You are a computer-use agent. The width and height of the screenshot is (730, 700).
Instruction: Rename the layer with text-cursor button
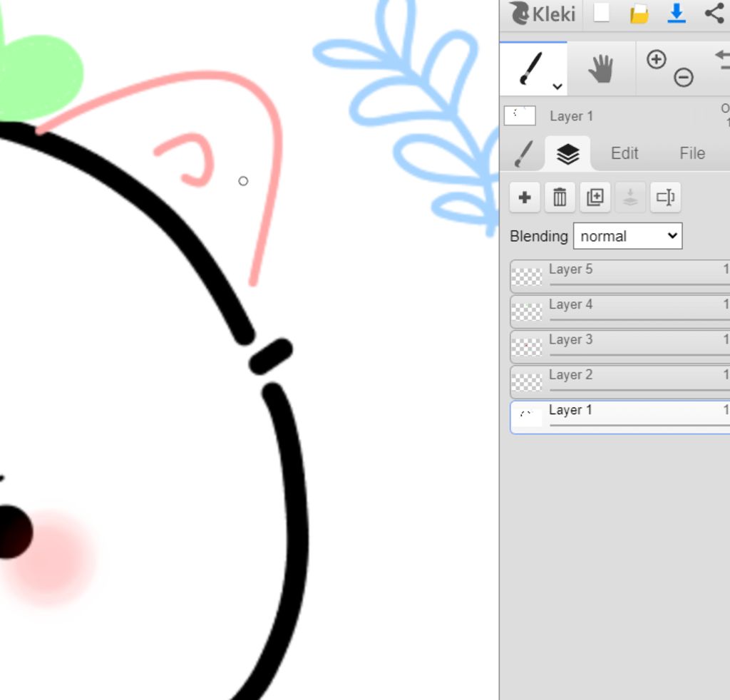point(665,197)
